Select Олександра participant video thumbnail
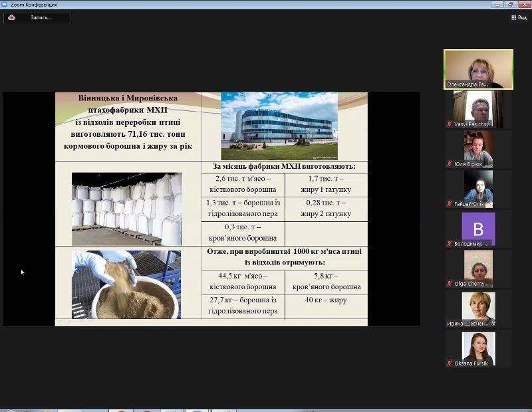This screenshot has width=532, height=412. pos(478,70)
